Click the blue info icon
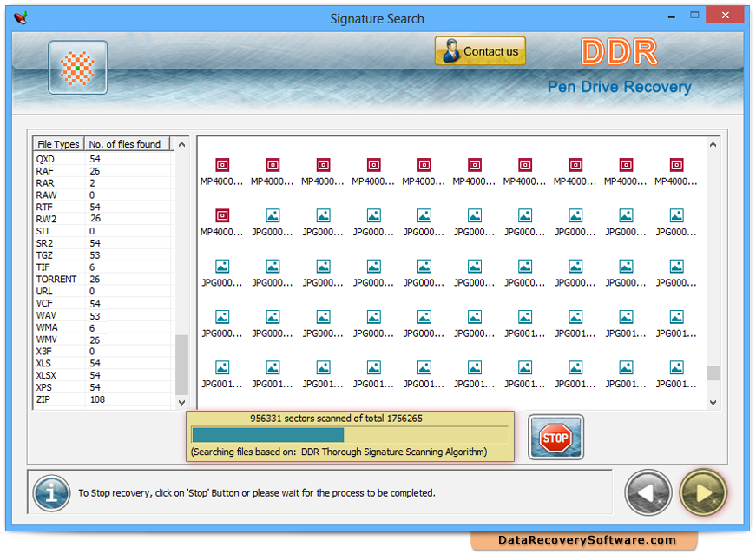The image size is (756, 554). [x=51, y=492]
